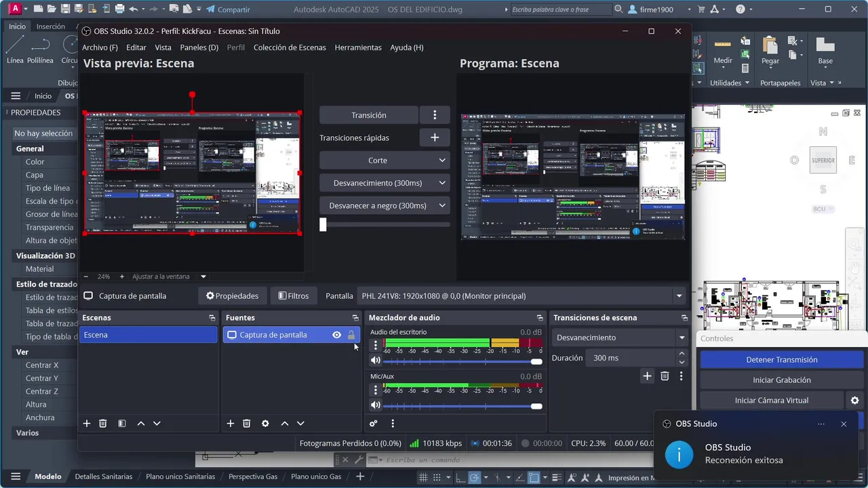Viewport: 868px width, 488px height.
Task: Click Iniciar Grabación button
Action: (781, 380)
